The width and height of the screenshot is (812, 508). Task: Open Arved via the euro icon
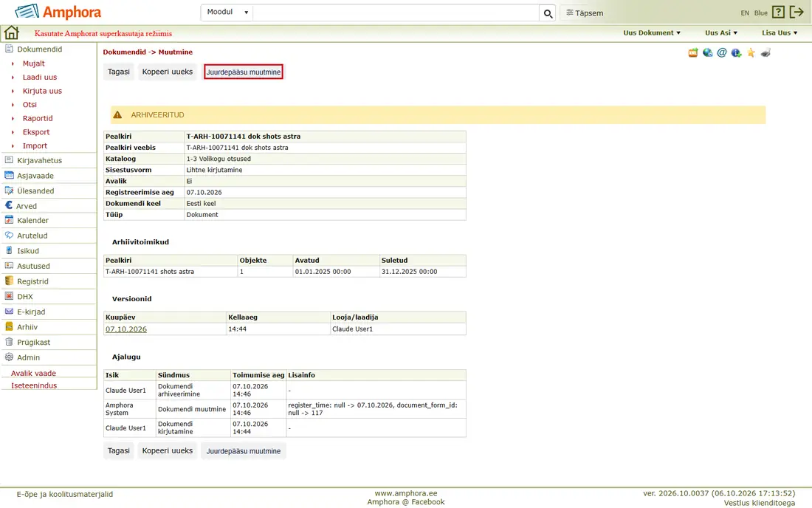pos(9,205)
